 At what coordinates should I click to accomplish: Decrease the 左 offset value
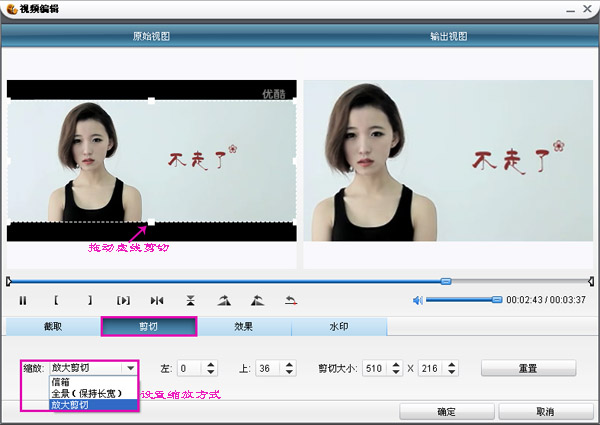[210, 372]
